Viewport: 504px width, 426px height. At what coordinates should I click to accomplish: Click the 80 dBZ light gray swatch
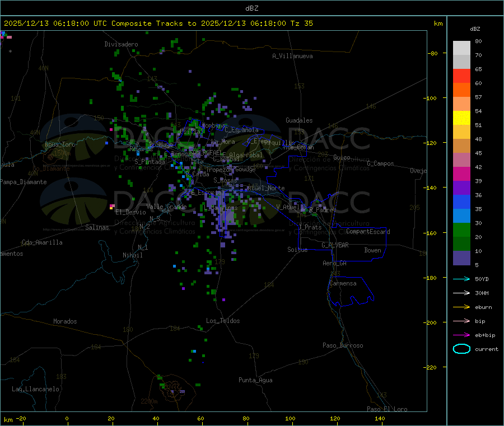(461, 48)
